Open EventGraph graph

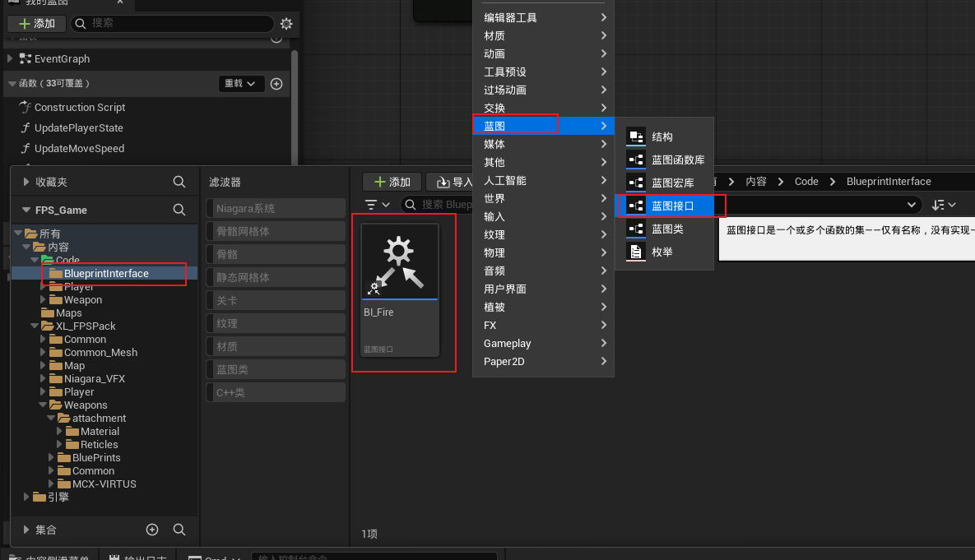tap(62, 59)
